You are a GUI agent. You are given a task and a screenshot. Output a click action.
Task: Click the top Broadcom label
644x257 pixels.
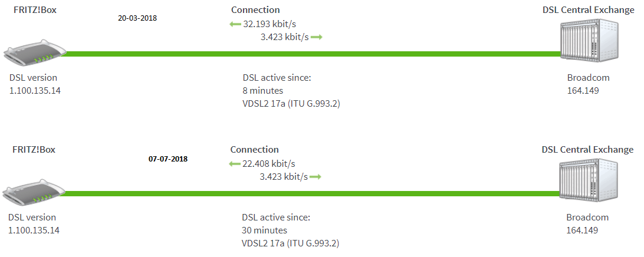coord(588,78)
